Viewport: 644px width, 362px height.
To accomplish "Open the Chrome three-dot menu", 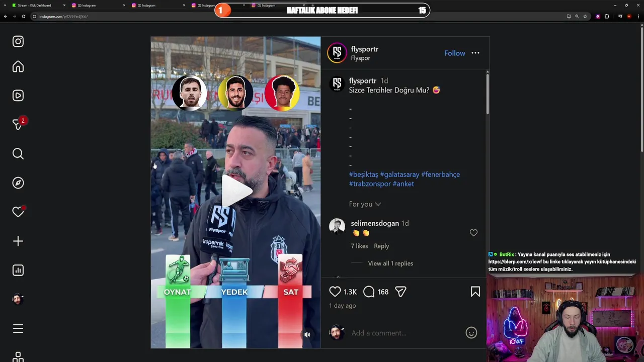I will coord(639,17).
